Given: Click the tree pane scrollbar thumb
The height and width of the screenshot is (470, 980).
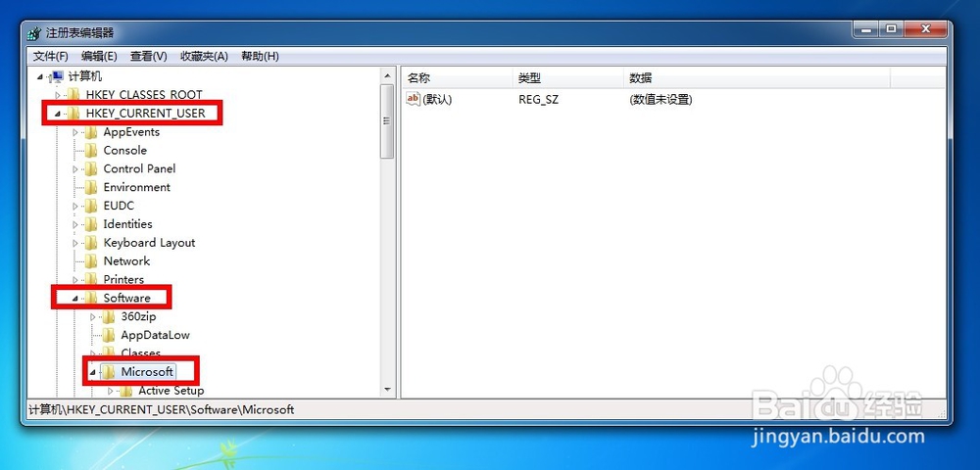Looking at the screenshot, I should 387,121.
